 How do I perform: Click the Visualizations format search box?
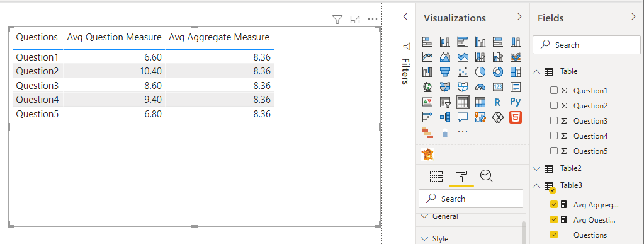[x=471, y=199]
